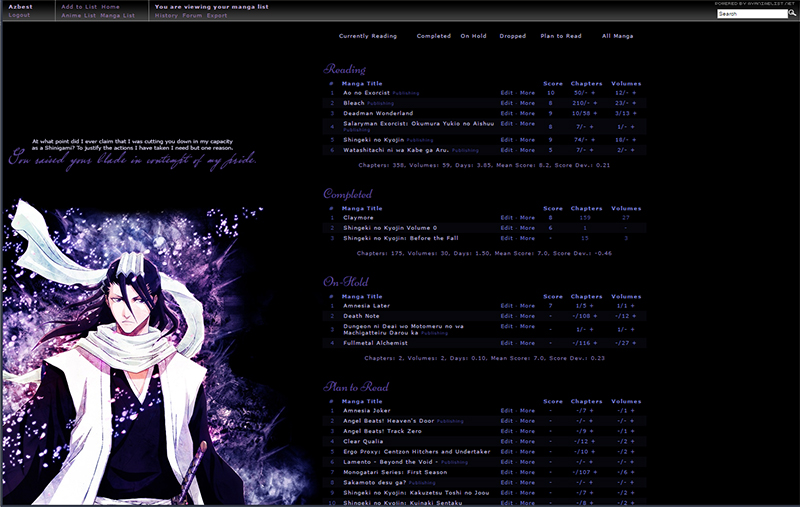Select the Dropped list tab
800x507 pixels.
pos(512,36)
